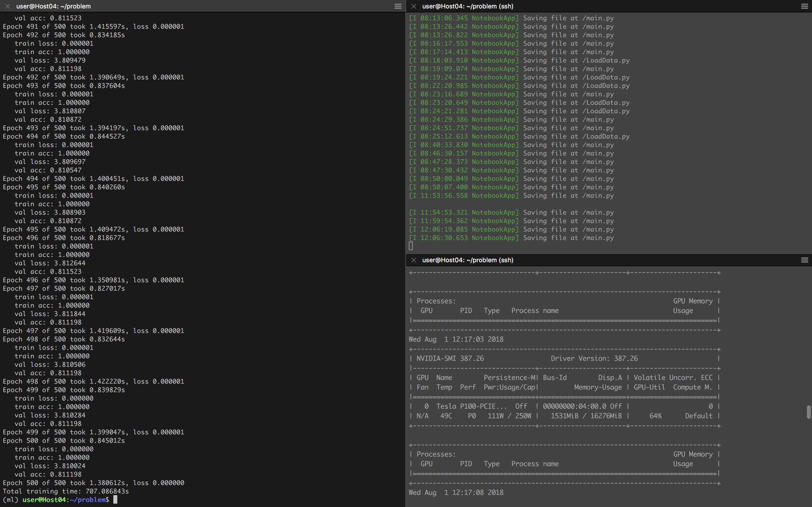The width and height of the screenshot is (812, 507).
Task: Click the shell prompt cursor after ~/problem$
Action: [115, 500]
